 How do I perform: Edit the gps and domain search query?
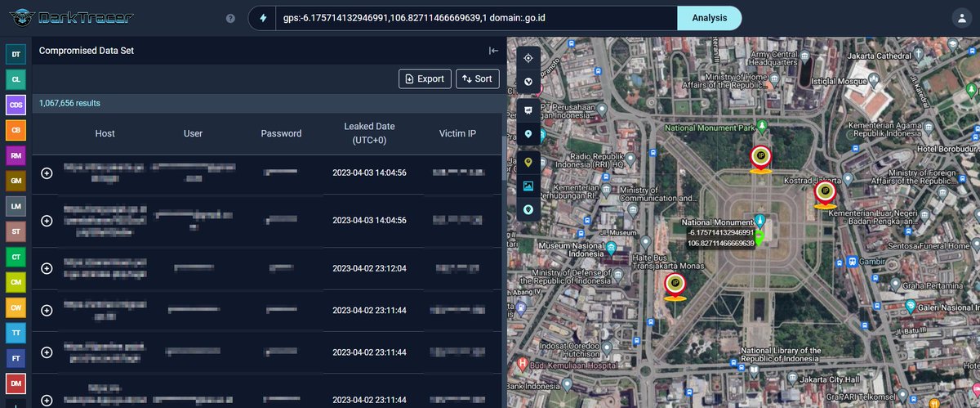(478, 18)
